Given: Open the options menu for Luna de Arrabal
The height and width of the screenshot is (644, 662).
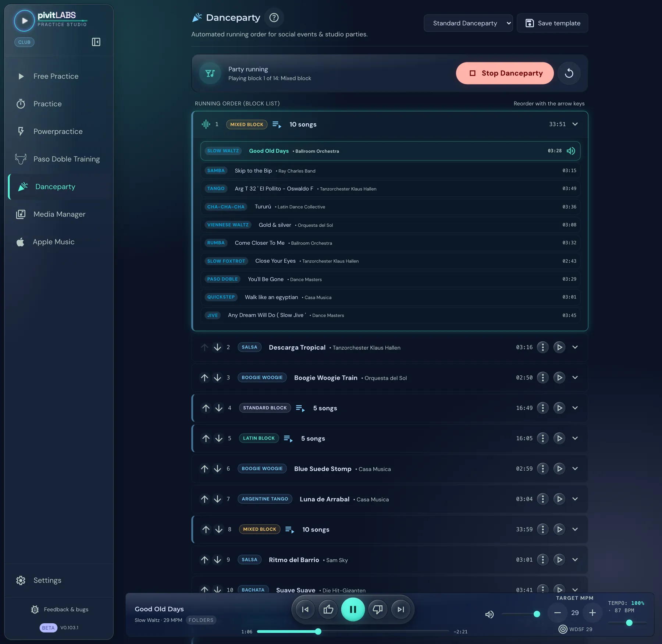Looking at the screenshot, I should 543,499.
